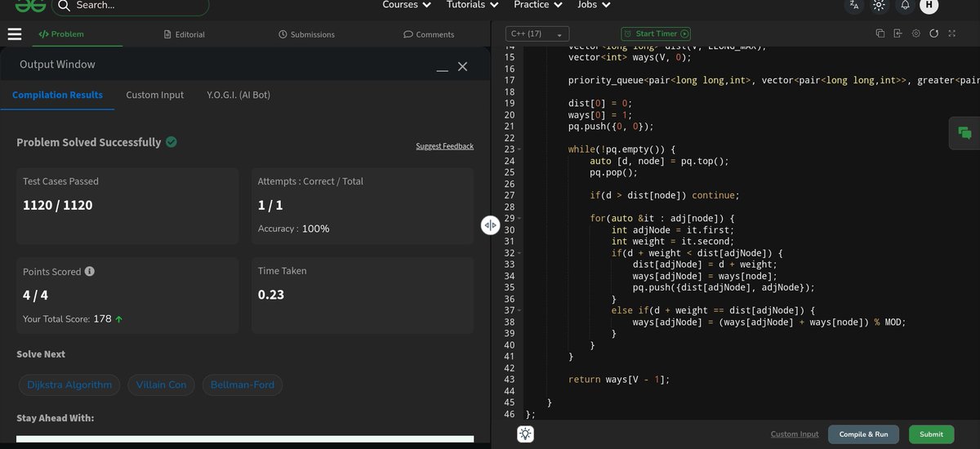The height and width of the screenshot is (449, 980).
Task: Click the total score value 178
Action: click(x=102, y=319)
